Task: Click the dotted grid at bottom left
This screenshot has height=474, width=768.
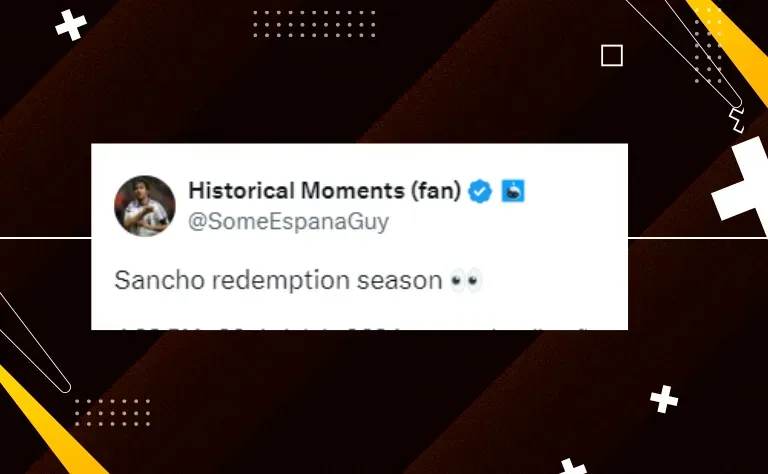Action: click(x=112, y=412)
